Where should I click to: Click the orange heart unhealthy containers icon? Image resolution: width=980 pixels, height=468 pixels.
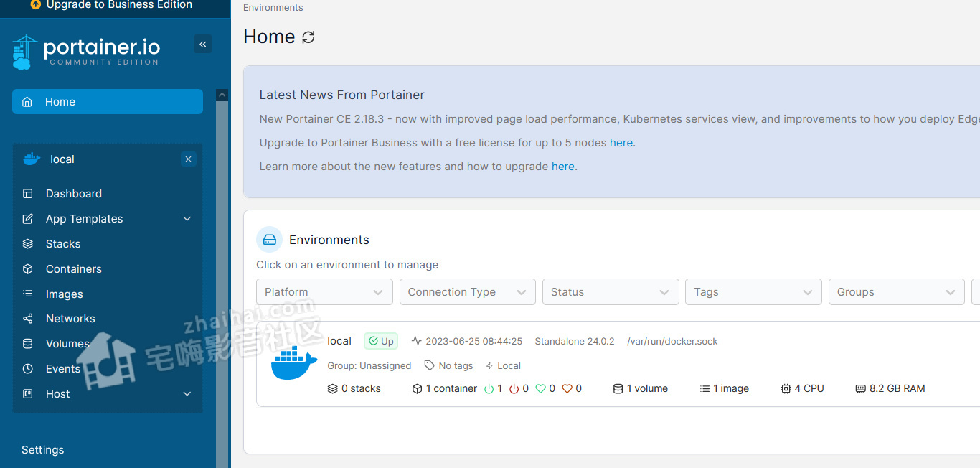[567, 388]
